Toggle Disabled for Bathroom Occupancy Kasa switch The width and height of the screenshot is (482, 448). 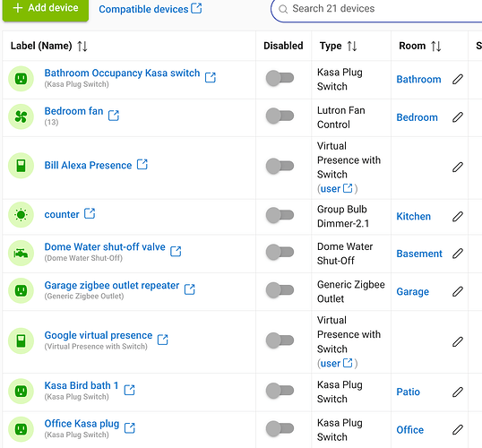(x=280, y=78)
